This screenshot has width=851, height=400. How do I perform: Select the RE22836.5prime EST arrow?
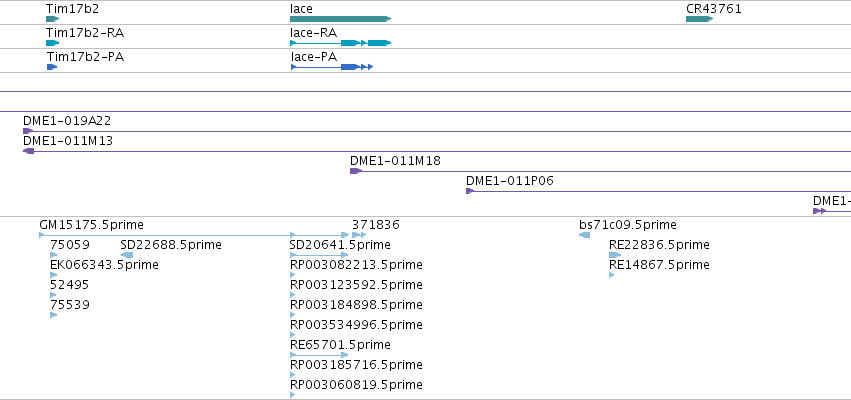pyautogui.click(x=614, y=255)
